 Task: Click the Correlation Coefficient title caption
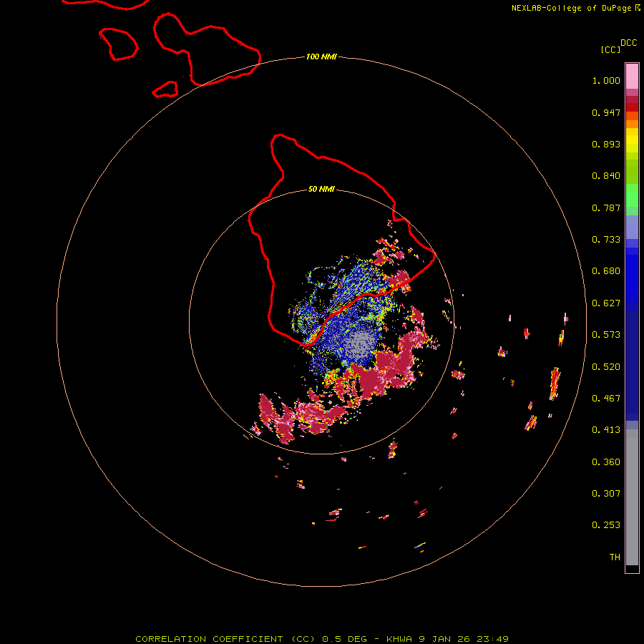point(322,639)
